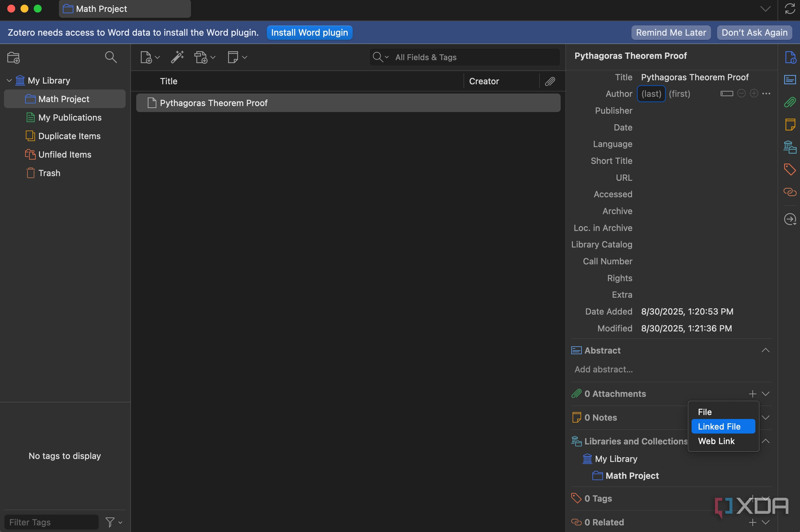Open the Add Attachment toolbar button
Screen dimensions: 800x532
pos(205,57)
